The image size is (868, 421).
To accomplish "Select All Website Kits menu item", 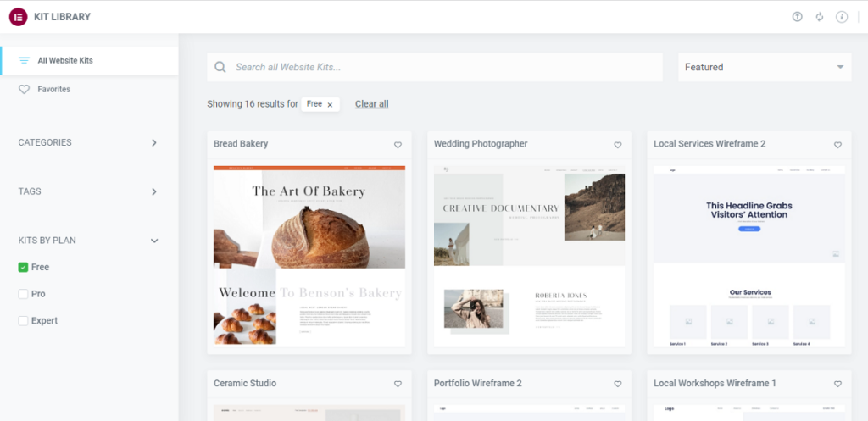I will point(89,61).
